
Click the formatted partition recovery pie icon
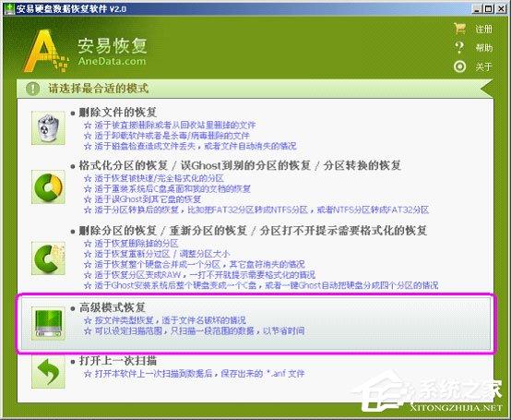coord(48,187)
